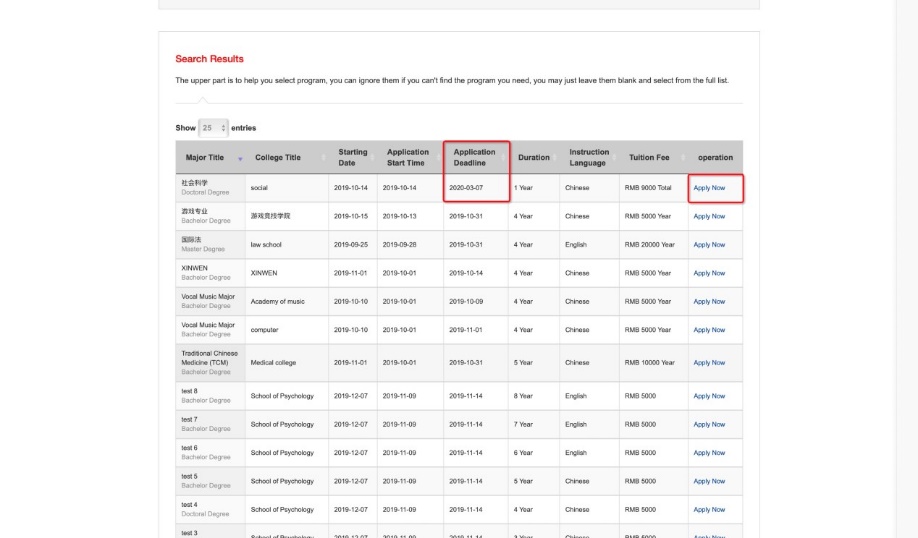Screen dimensions: 918x538
Task: Apply Now for 国际法 Master Degree
Action: coord(709,245)
